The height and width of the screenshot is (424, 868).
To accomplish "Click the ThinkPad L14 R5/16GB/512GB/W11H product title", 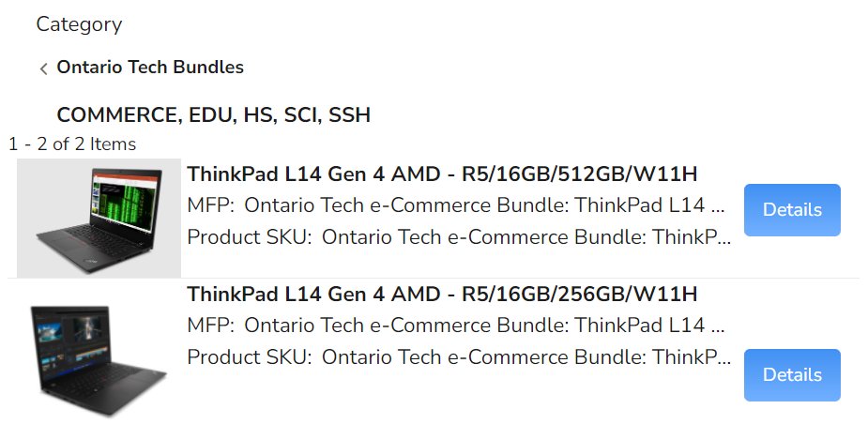I will 442,174.
